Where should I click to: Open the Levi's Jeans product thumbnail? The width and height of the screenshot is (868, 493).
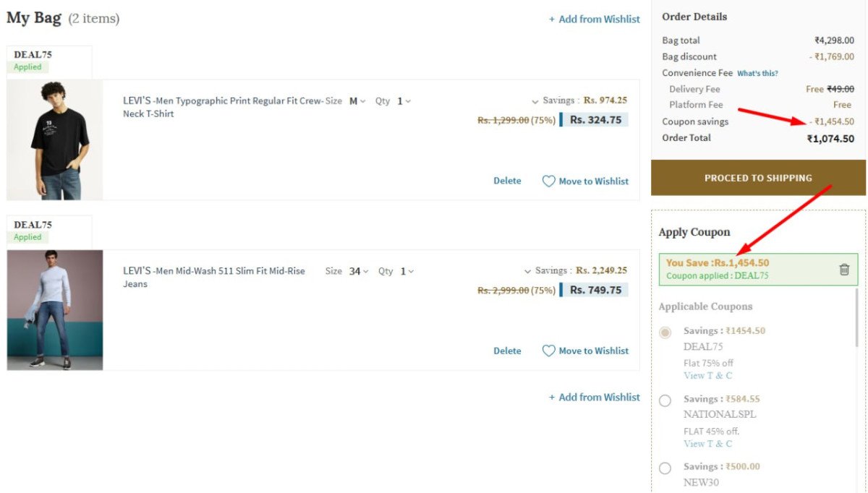point(55,310)
